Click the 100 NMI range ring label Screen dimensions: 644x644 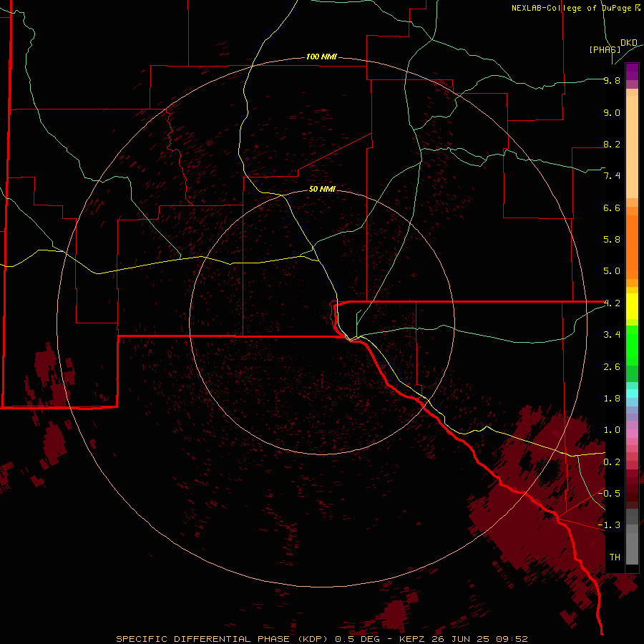[x=321, y=57]
